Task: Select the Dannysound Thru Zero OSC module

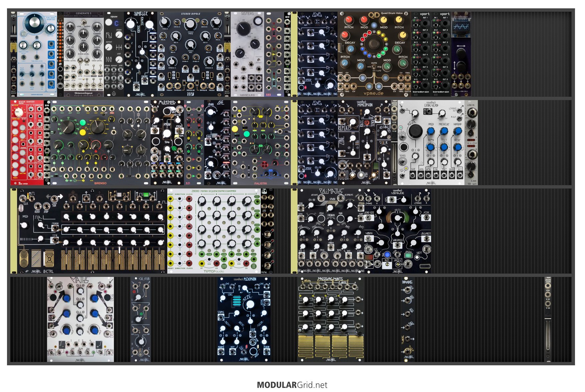Action: pos(37,54)
